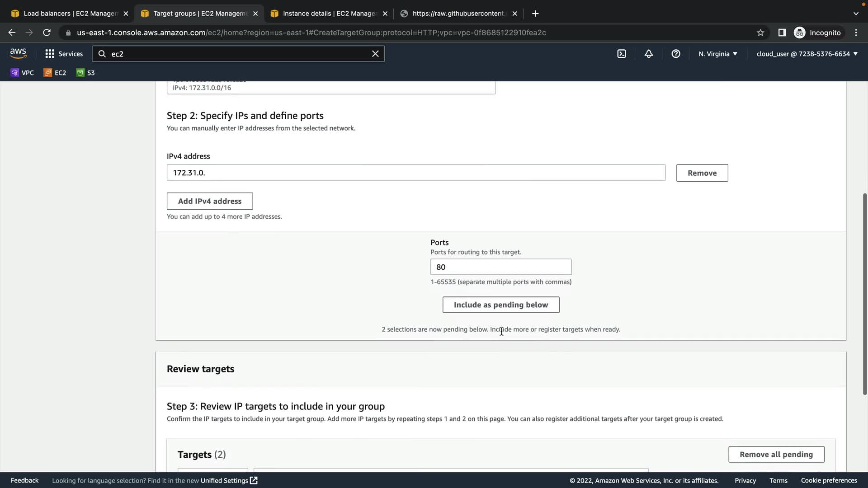Open the notifications bell
Image resolution: width=868 pixels, height=488 pixels.
point(649,54)
